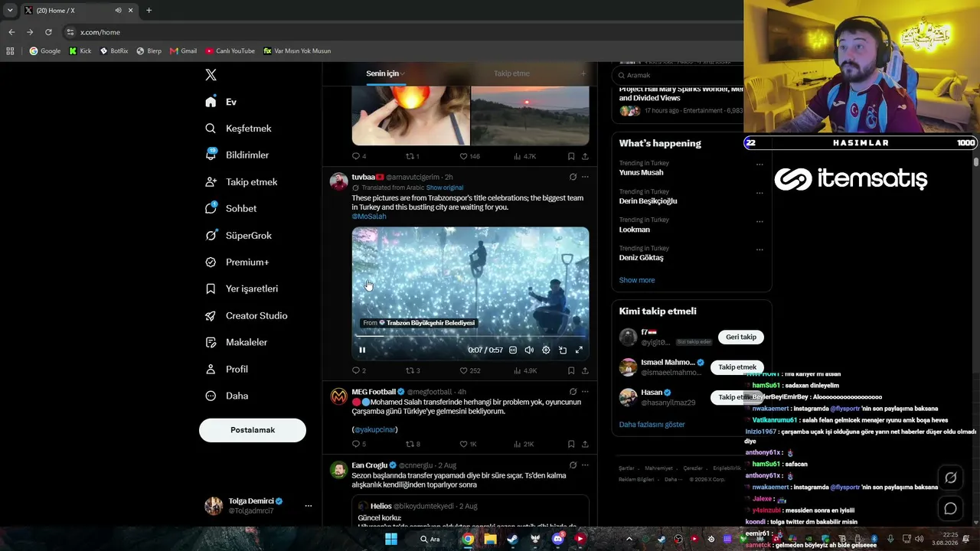Viewport: 980px width, 551px height.
Task: Open more options for Lookman trend
Action: (x=759, y=221)
